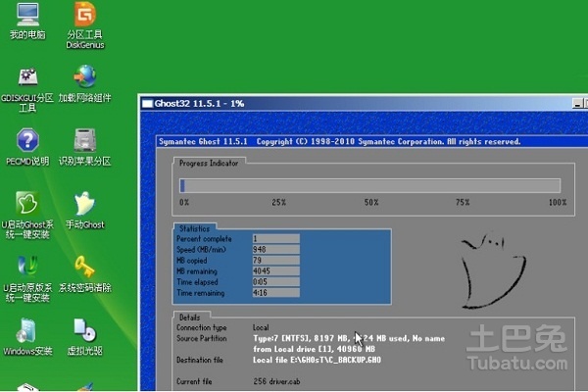
Task: Open GDISKGUI分区工具 icon
Action: (27, 90)
